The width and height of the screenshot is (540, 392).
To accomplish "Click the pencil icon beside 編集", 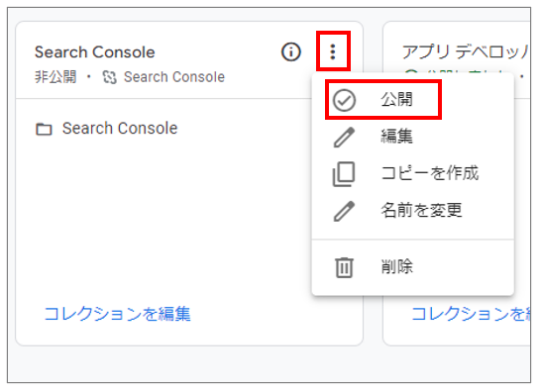I will (x=344, y=137).
